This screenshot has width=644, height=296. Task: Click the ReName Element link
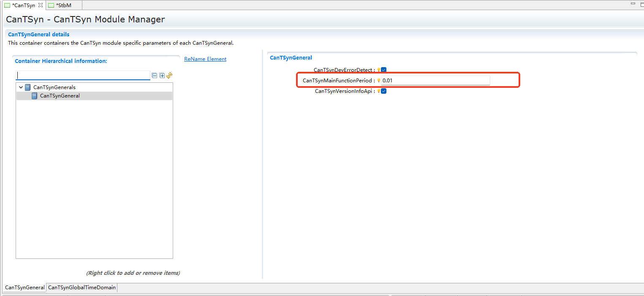(x=205, y=59)
